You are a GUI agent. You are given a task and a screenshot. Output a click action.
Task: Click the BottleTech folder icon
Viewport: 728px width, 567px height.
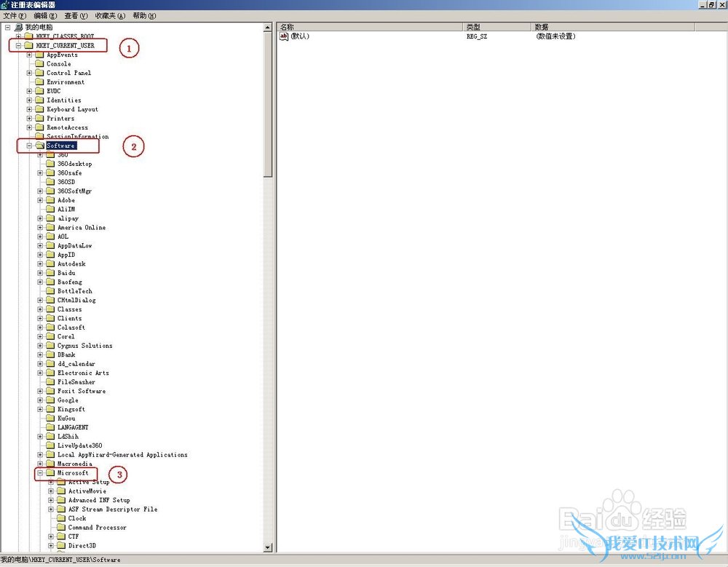tap(50, 291)
